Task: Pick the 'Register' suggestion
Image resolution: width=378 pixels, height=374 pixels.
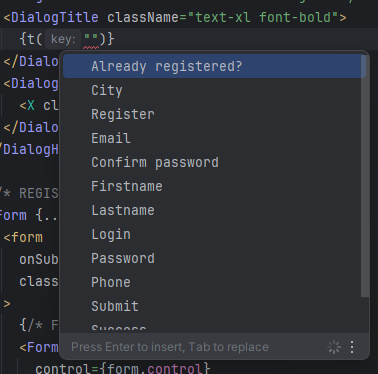Action: coord(214,114)
